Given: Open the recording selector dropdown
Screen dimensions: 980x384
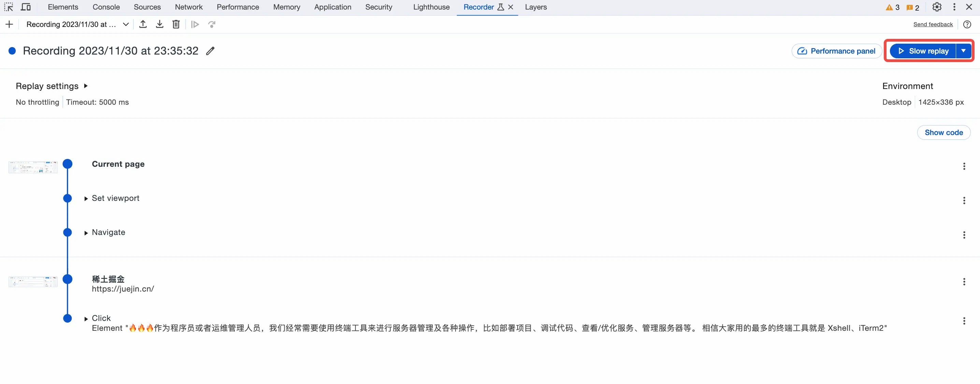Looking at the screenshot, I should coord(126,24).
